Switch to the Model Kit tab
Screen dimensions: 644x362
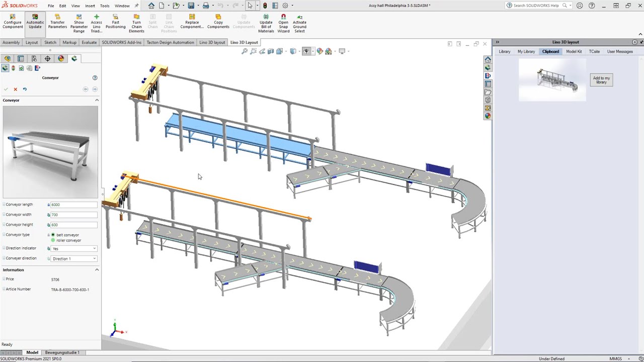(574, 51)
